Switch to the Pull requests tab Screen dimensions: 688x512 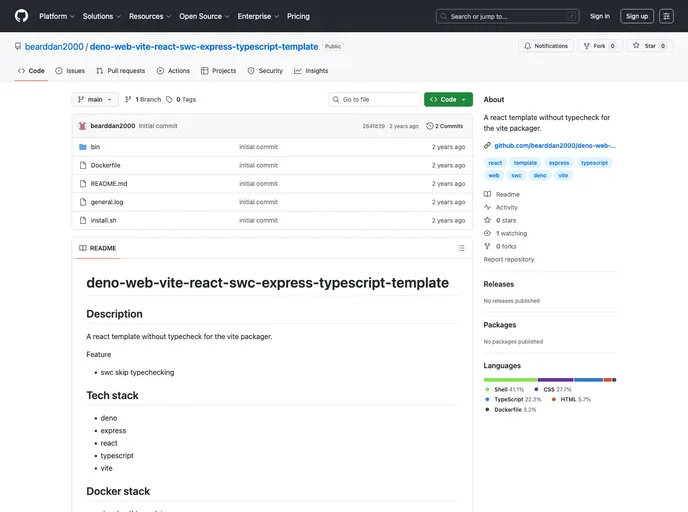pyautogui.click(x=120, y=71)
